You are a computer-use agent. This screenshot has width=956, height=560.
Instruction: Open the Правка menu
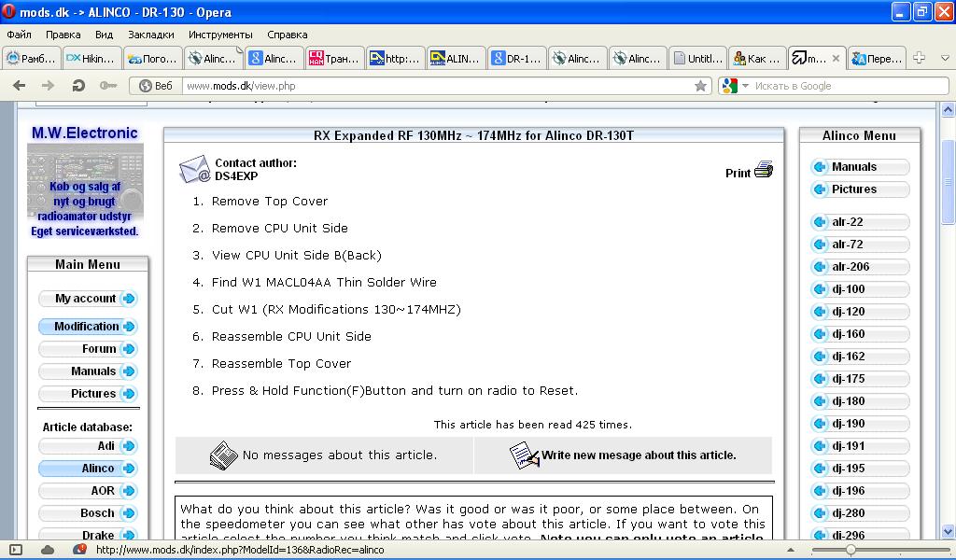pyautogui.click(x=63, y=35)
